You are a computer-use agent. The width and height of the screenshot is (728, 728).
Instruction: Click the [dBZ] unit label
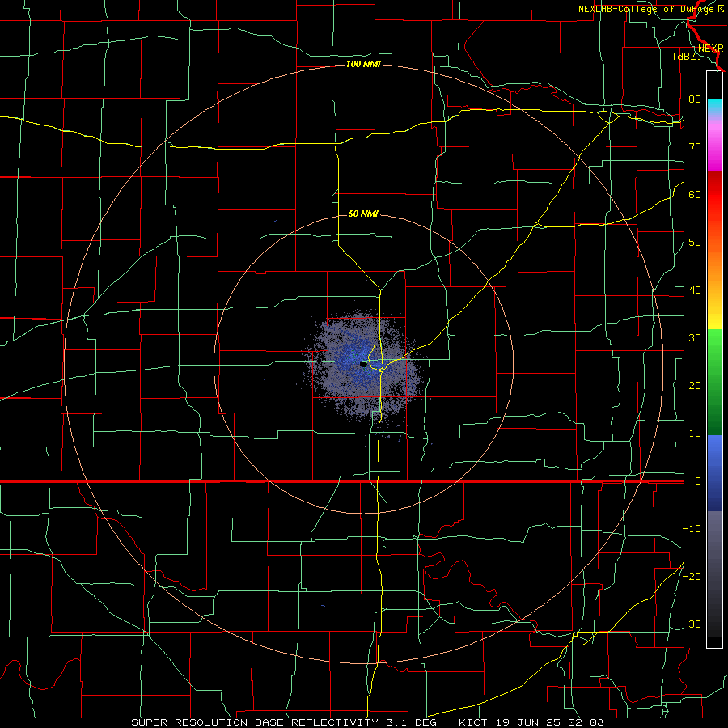687,57
